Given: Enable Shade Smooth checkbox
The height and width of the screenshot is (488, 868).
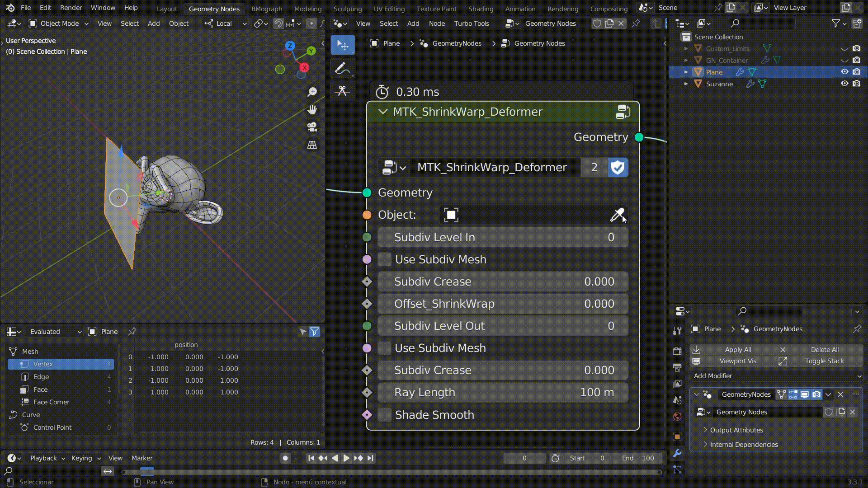Looking at the screenshot, I should tap(385, 415).
